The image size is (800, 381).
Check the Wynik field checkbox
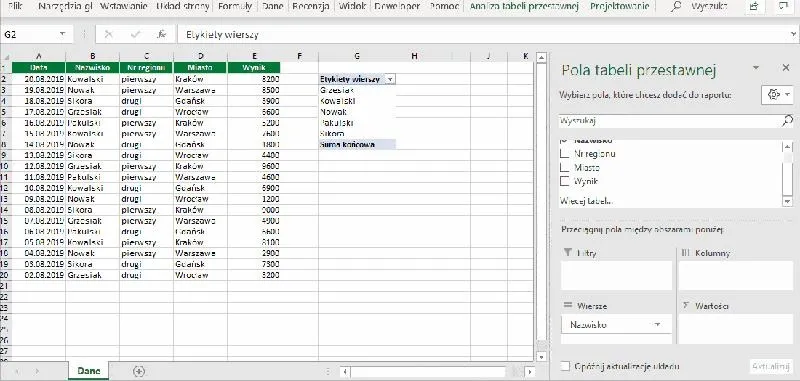click(x=564, y=181)
